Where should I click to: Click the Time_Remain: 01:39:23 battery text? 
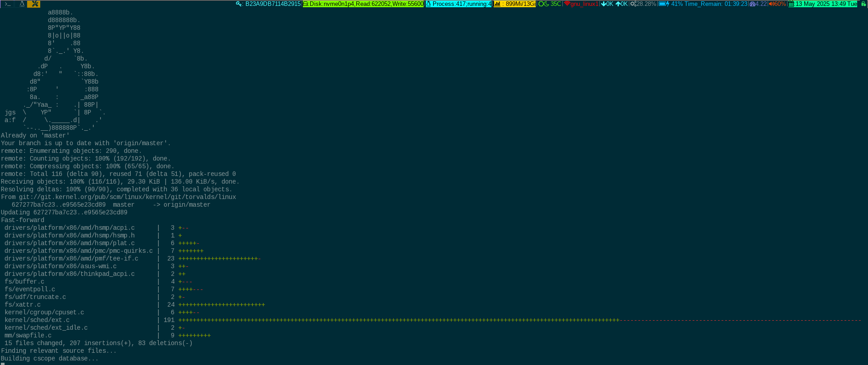716,4
